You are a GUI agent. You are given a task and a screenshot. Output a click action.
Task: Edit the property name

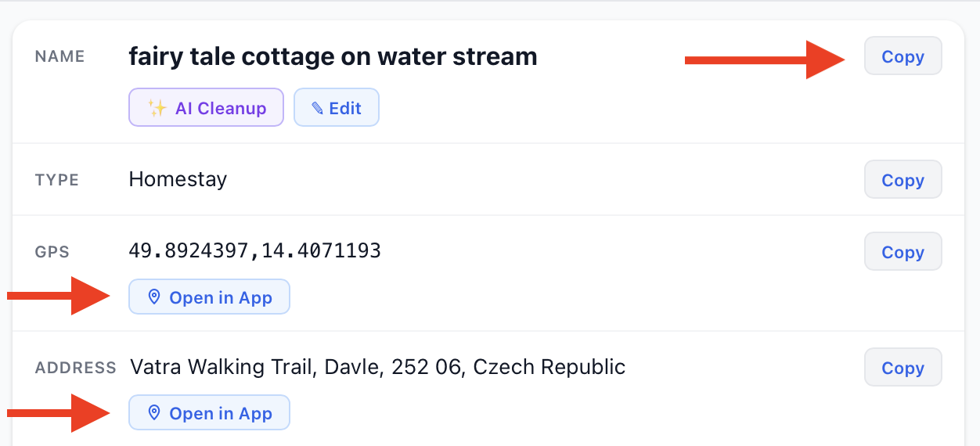coord(337,108)
